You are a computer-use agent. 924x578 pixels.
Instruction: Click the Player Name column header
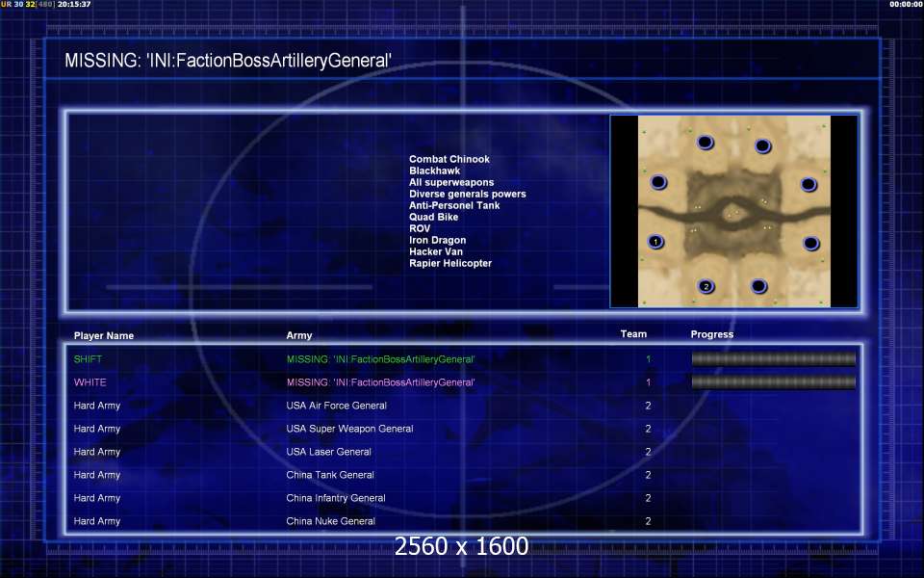(x=104, y=336)
